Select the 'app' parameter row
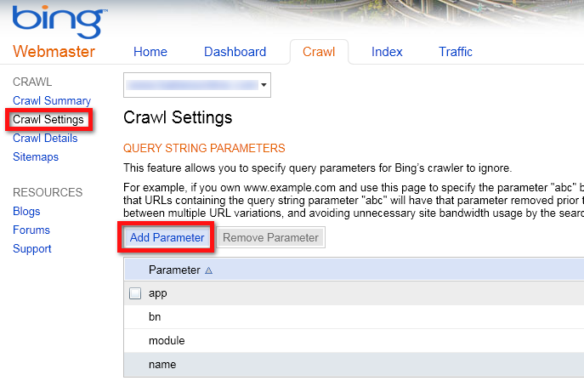 pos(354,293)
